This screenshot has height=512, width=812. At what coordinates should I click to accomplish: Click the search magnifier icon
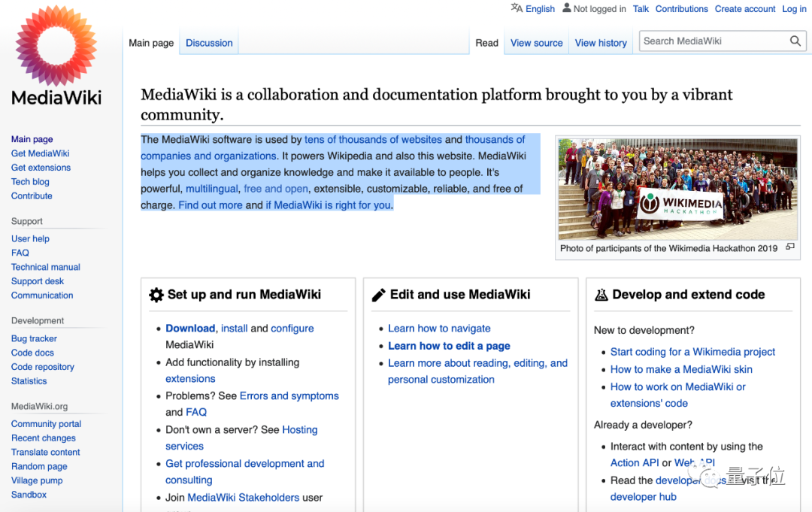coord(795,41)
